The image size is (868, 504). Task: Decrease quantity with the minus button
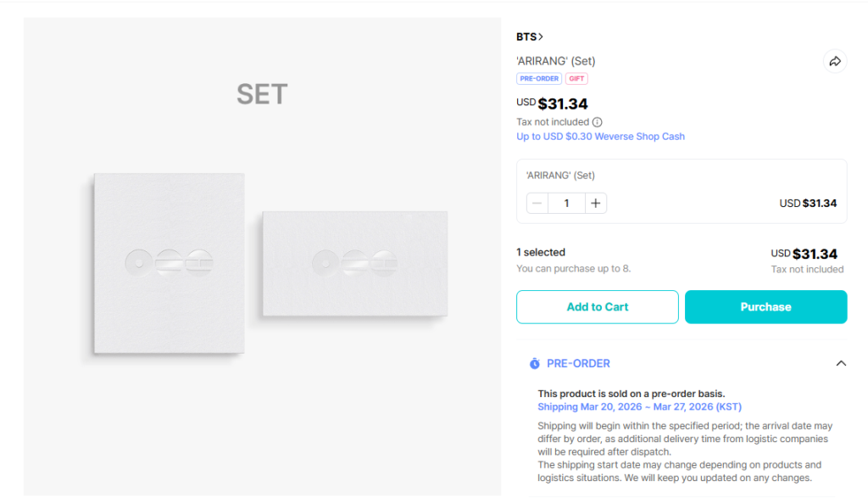click(537, 204)
